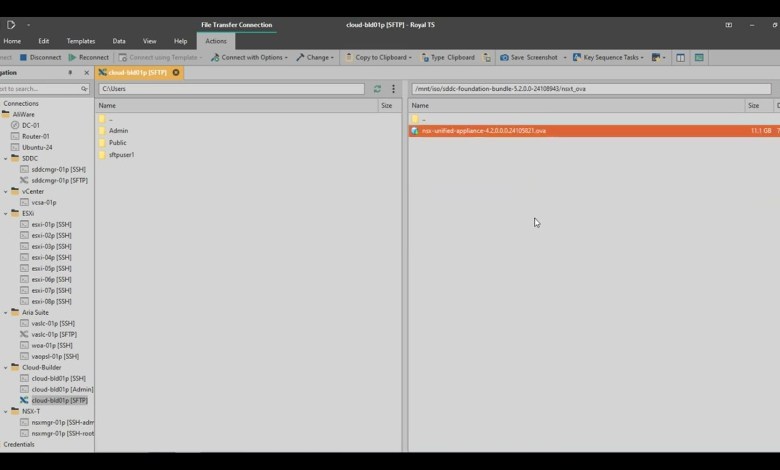Open the Home ribbon tab
The height and width of the screenshot is (470, 780).
pyautogui.click(x=12, y=41)
